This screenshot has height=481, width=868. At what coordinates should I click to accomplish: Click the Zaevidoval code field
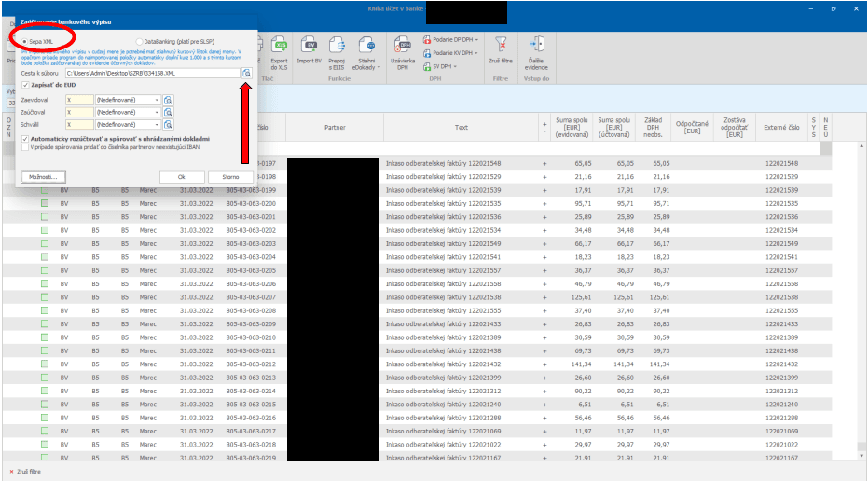[79, 100]
